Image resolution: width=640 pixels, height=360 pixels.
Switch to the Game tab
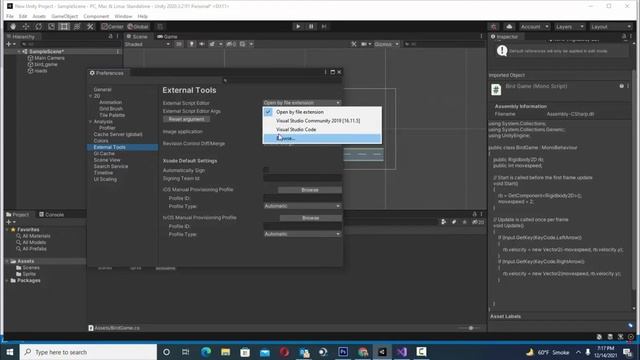(x=167, y=36)
